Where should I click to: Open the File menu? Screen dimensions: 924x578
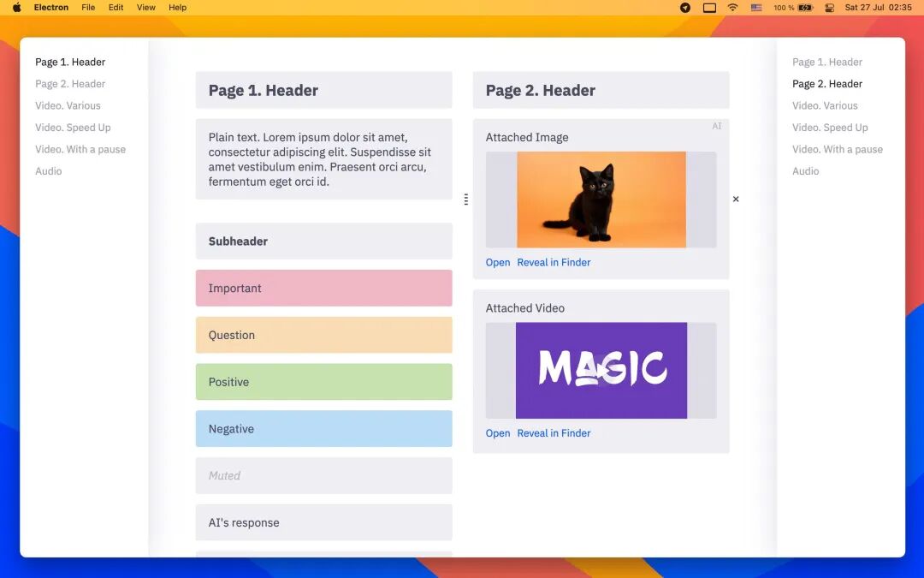pyautogui.click(x=88, y=8)
